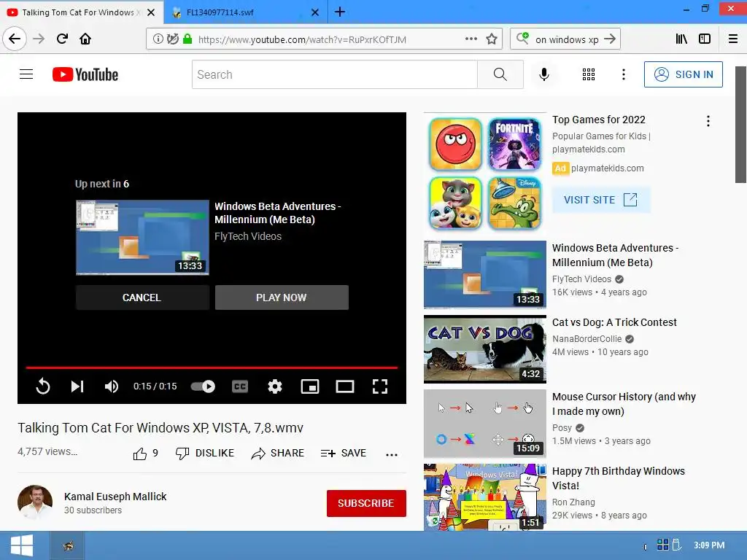Open a new browser tab

tap(340, 12)
